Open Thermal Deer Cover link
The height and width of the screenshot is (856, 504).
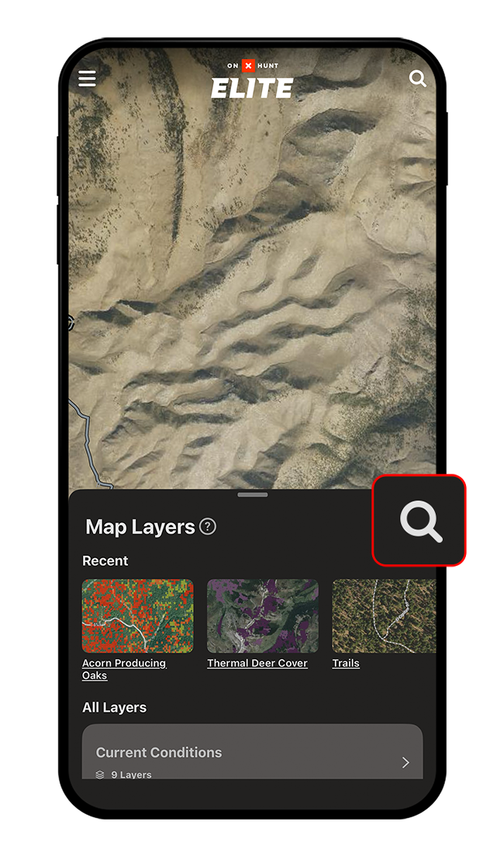(257, 663)
